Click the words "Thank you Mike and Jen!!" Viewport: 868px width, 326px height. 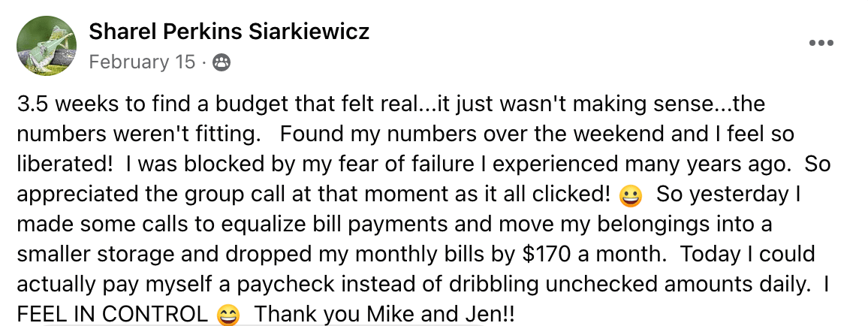384,315
